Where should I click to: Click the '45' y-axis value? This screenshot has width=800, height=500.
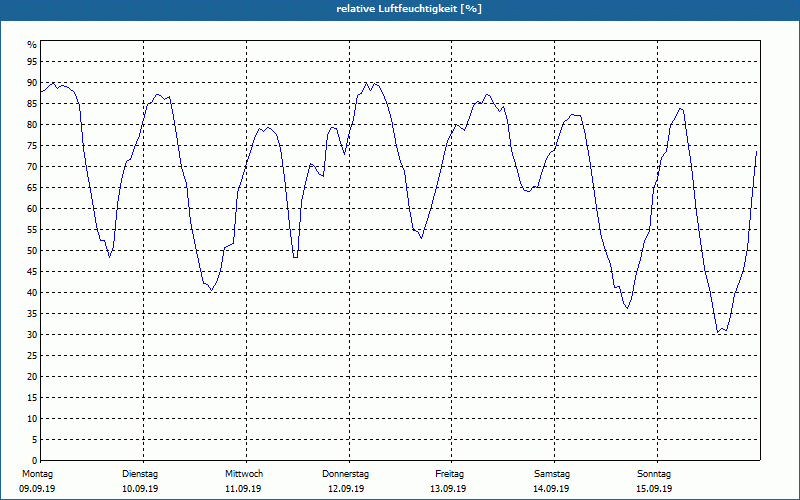[32, 271]
